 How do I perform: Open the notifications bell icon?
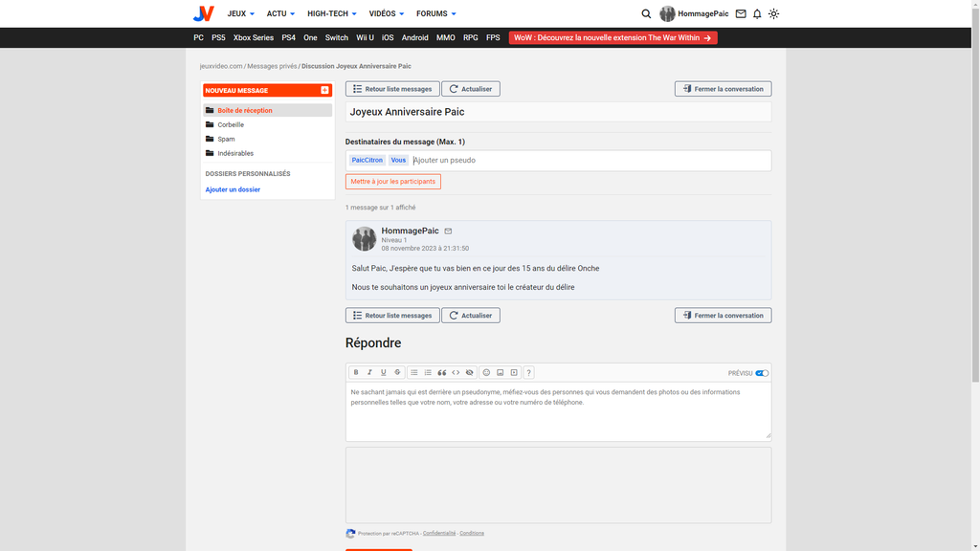757,13
